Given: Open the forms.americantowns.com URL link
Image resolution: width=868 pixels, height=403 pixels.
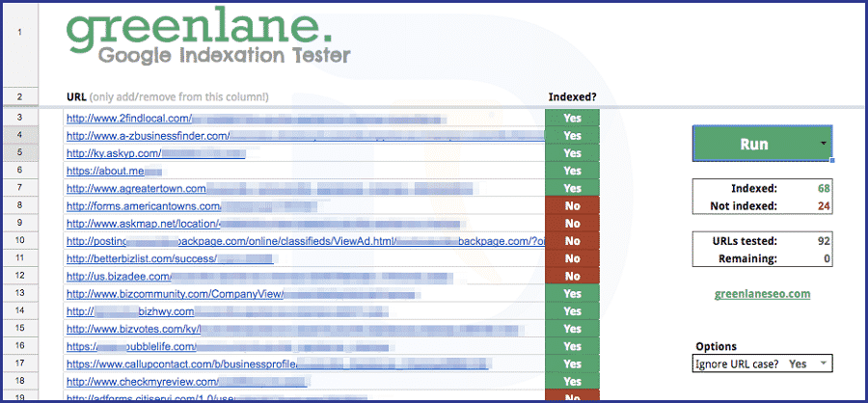Looking at the screenshot, I should [x=192, y=206].
